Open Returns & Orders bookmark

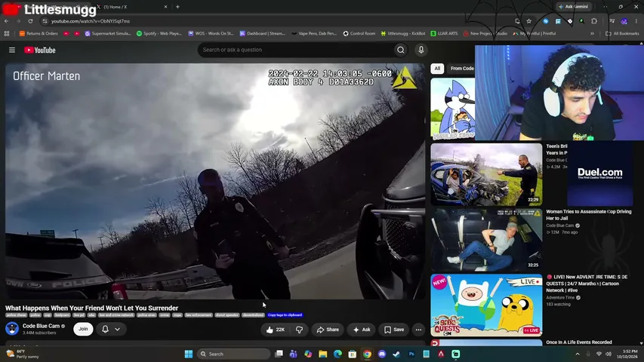(x=39, y=34)
